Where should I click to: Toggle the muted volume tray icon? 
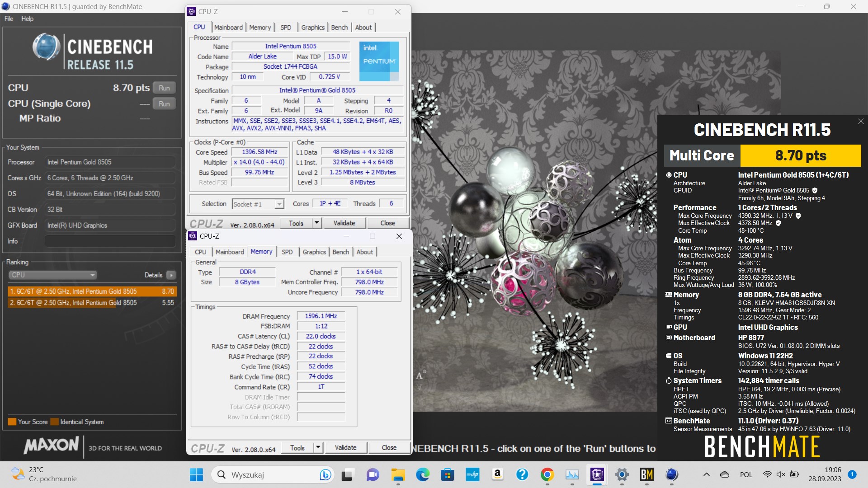click(781, 474)
